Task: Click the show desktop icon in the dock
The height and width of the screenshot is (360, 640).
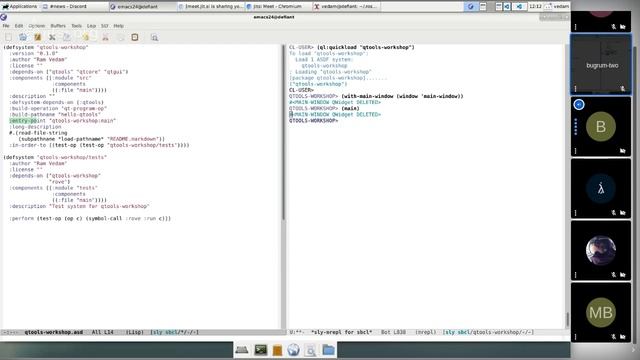Action: pyautogui.click(x=242, y=350)
